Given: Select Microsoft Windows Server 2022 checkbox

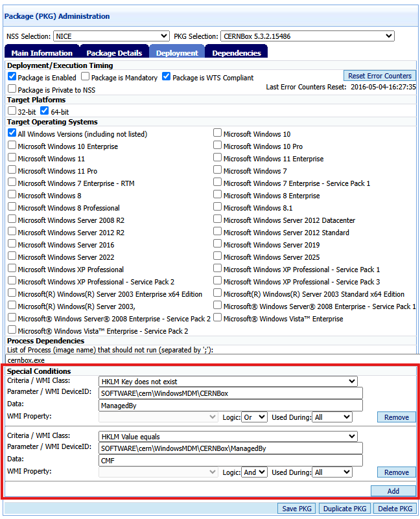Looking at the screenshot, I should click(x=12, y=257).
